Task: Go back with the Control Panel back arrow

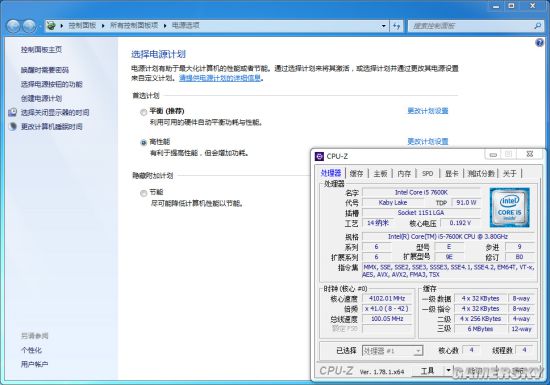Action: (x=13, y=26)
